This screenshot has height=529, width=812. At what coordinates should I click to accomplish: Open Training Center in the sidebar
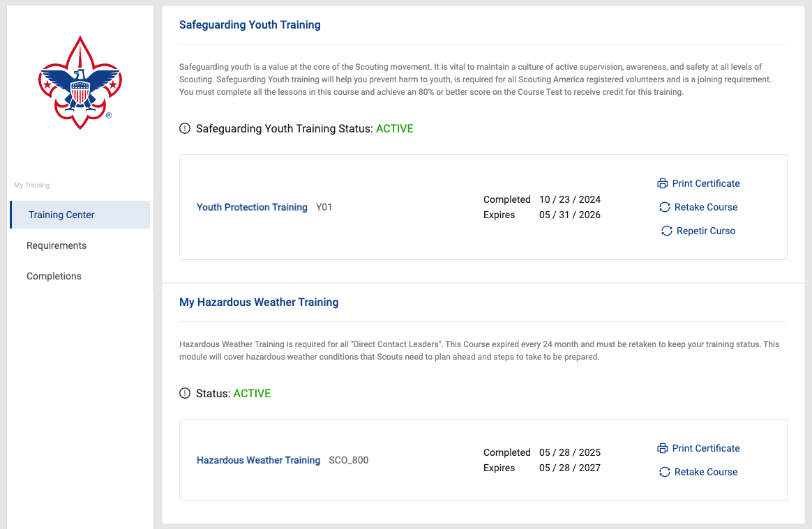coord(80,215)
